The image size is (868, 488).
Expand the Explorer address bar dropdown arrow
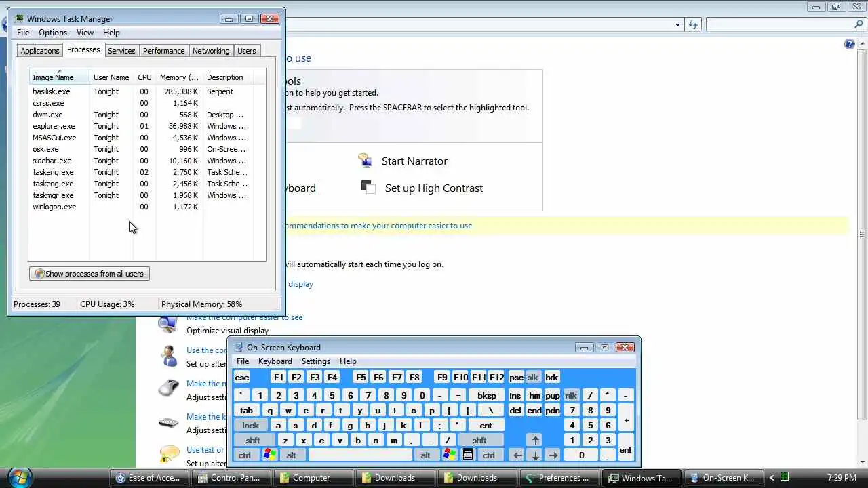click(677, 25)
